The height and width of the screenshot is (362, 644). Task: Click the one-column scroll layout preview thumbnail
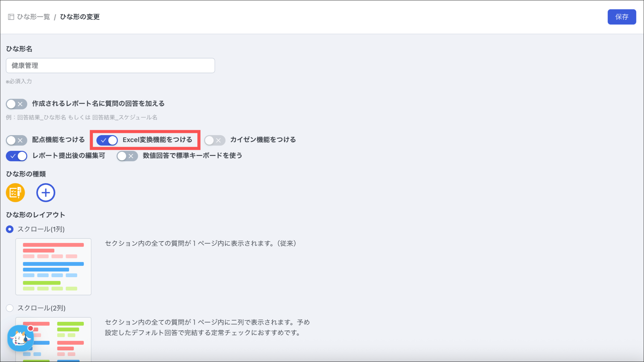[53, 266]
